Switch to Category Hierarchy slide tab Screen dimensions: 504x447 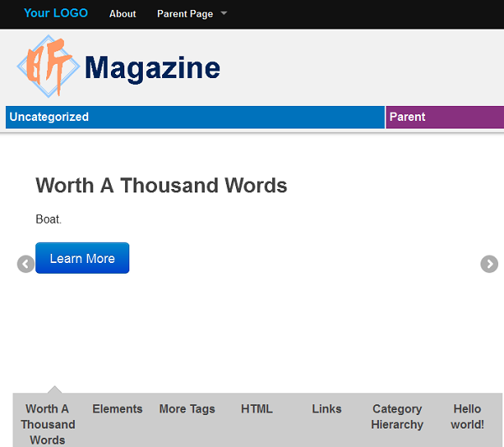tap(396, 417)
